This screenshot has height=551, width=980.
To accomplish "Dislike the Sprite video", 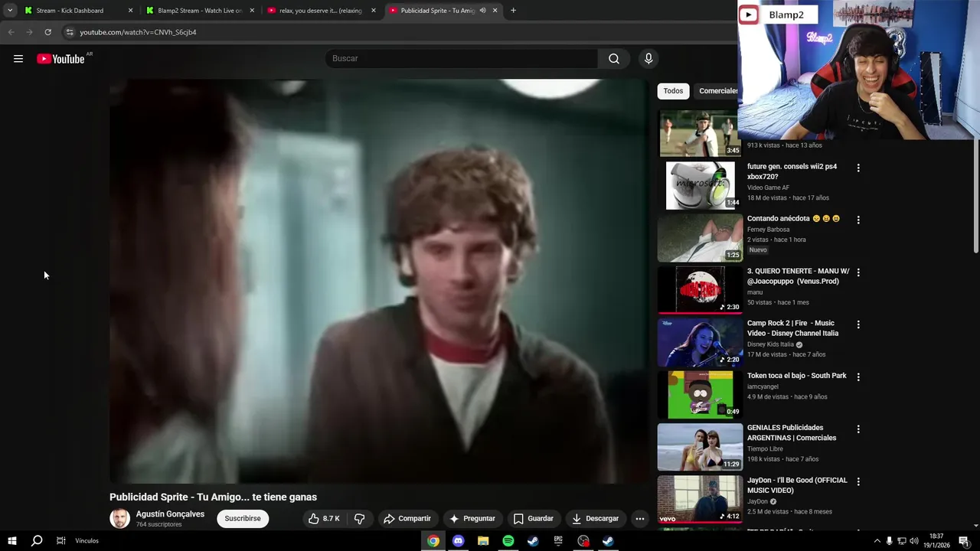I will click(359, 518).
